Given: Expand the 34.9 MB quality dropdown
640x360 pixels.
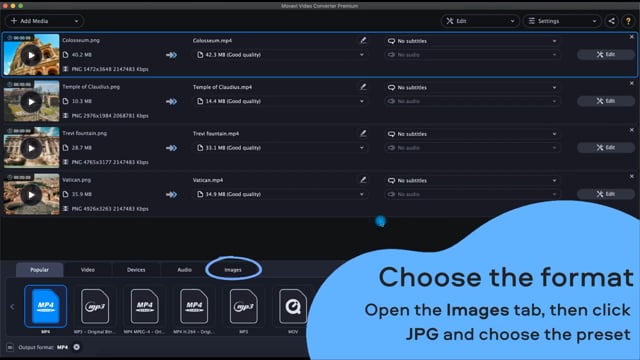Looking at the screenshot, I should [x=280, y=194].
